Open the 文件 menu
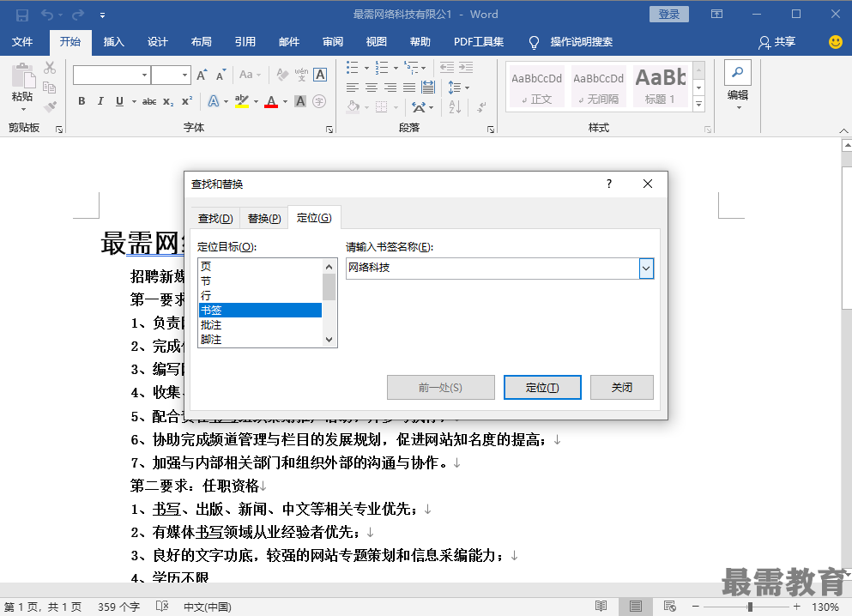This screenshot has width=852, height=616. (x=22, y=42)
